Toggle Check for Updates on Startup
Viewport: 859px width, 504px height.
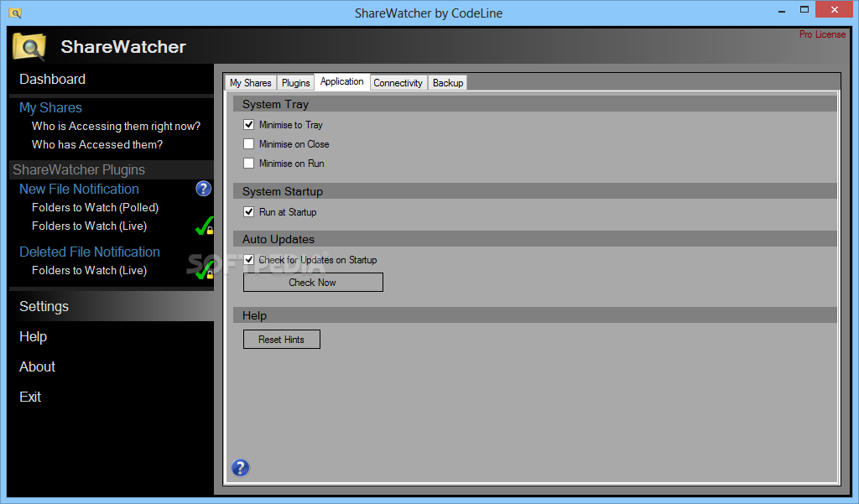pos(248,260)
